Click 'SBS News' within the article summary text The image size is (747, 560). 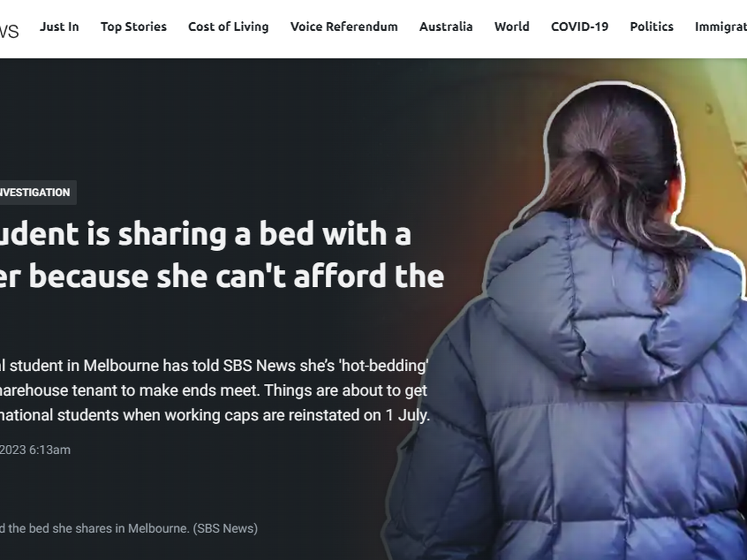(259, 366)
